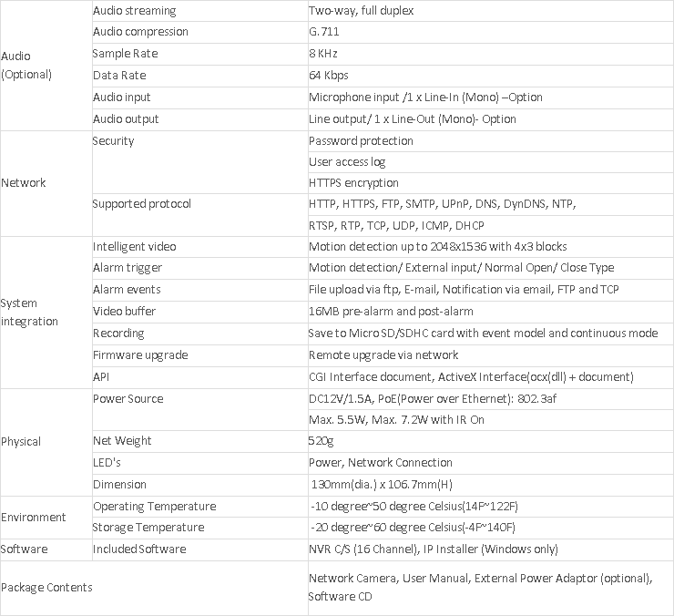This screenshot has height=616, width=674.
Task: Select the Audio streaming row label
Action: point(134,11)
